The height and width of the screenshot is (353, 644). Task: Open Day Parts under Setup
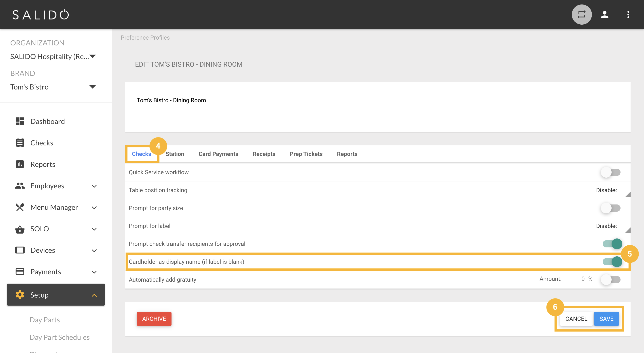click(x=45, y=320)
